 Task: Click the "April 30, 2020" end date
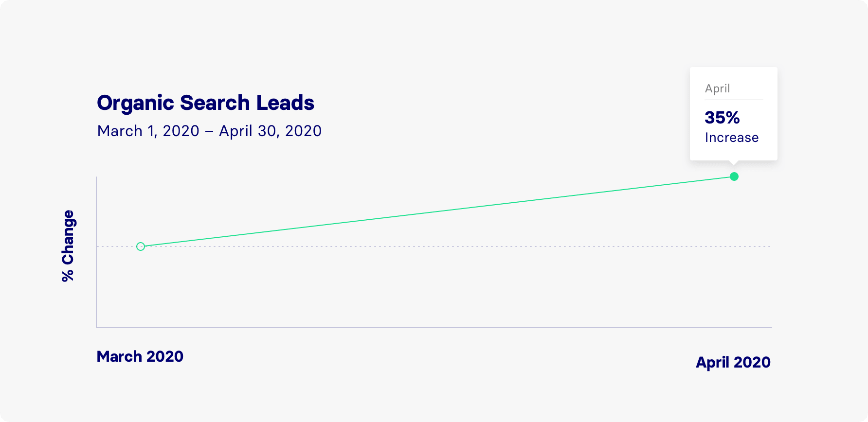point(270,131)
